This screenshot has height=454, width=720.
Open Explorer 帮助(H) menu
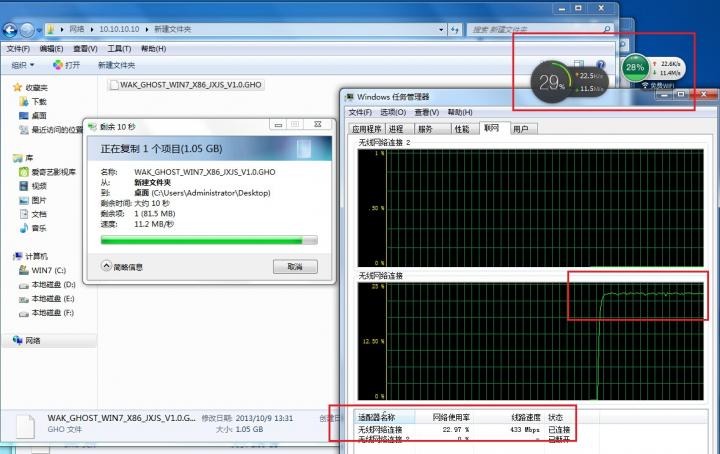point(153,49)
